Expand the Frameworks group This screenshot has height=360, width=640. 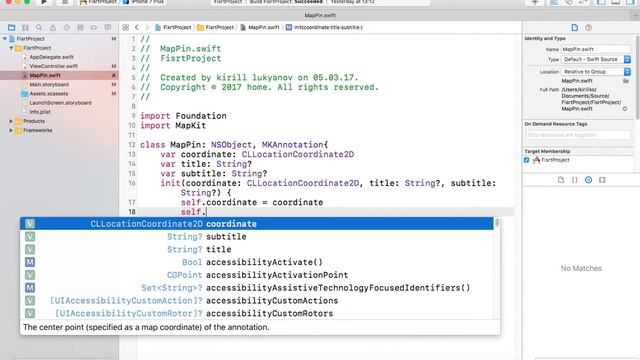[11, 130]
